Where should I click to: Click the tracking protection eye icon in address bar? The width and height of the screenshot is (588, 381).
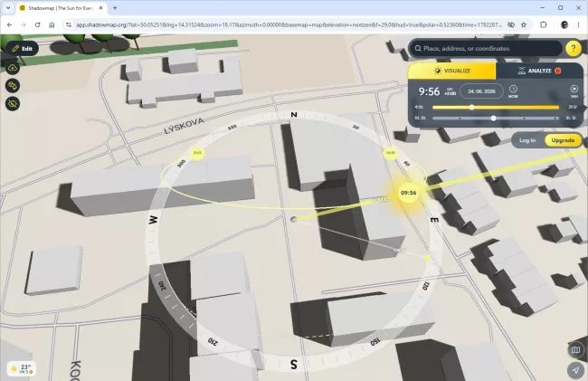(x=511, y=24)
